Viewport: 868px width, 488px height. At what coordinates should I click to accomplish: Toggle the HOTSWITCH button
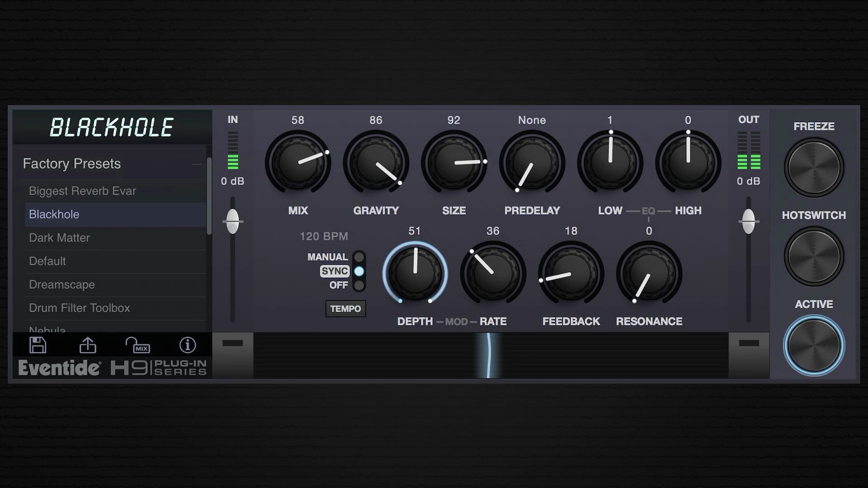click(x=814, y=256)
